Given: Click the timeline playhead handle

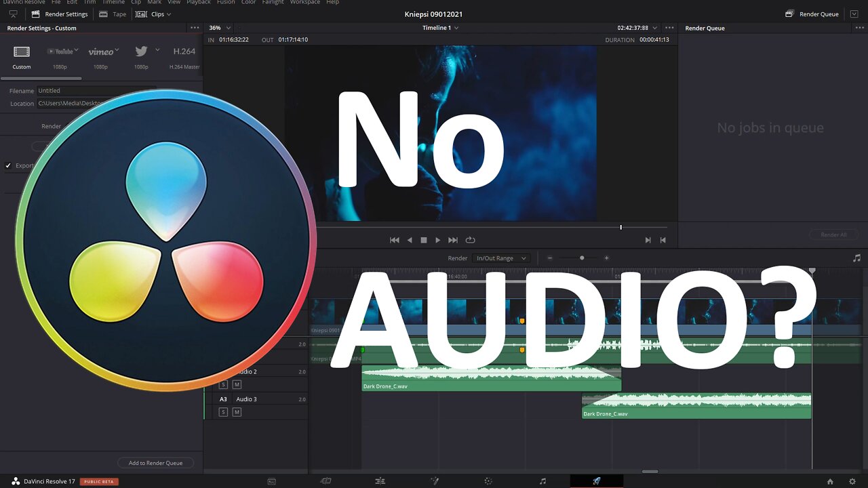Looking at the screenshot, I should tap(812, 271).
